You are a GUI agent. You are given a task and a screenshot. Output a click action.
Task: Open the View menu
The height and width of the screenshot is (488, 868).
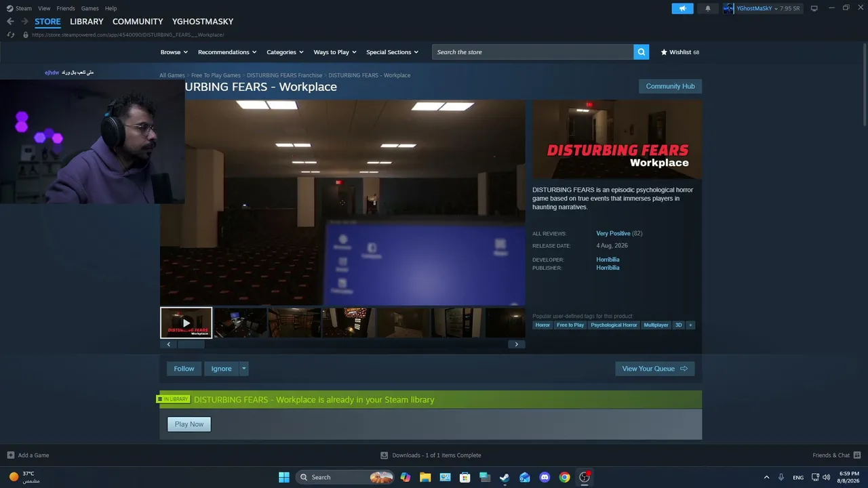click(x=44, y=8)
